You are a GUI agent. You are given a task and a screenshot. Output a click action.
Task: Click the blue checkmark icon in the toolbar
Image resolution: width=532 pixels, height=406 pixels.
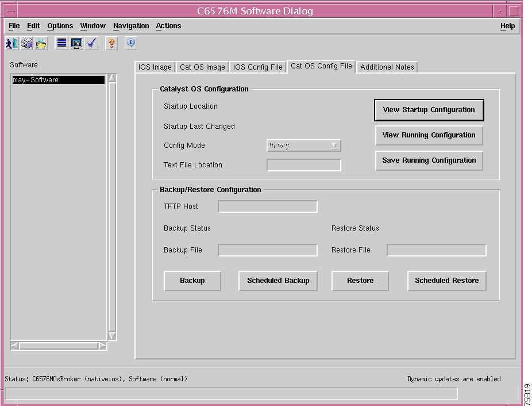[91, 44]
